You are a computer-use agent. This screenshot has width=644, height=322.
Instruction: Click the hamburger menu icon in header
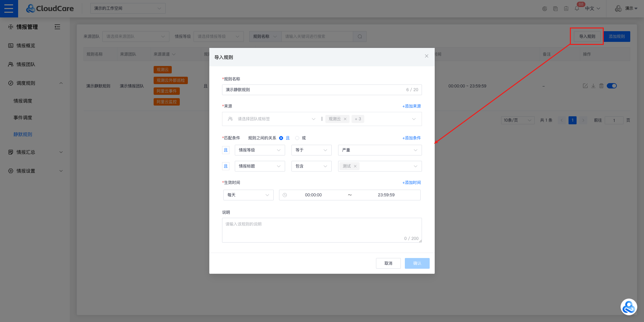[x=9, y=8]
